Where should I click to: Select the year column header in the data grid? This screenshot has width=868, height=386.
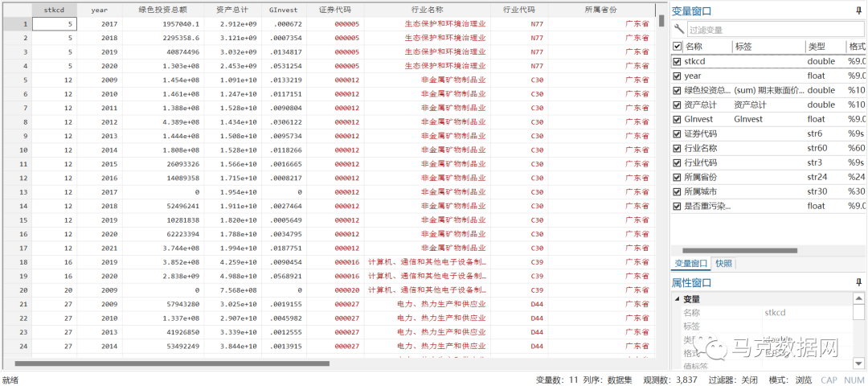point(99,10)
